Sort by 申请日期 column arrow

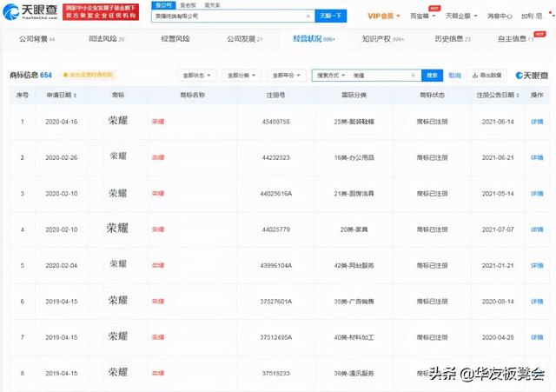click(77, 95)
